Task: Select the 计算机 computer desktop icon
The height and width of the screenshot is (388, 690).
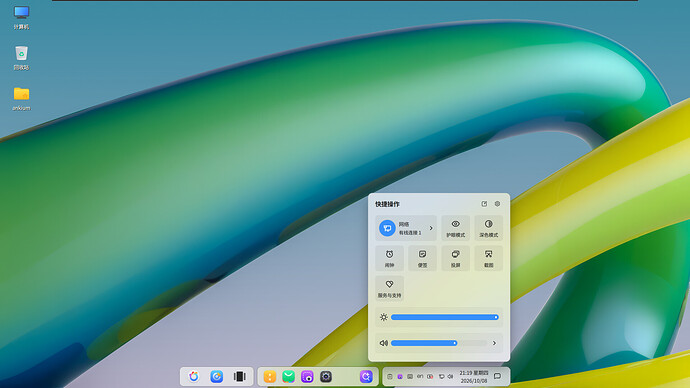Action: tap(21, 18)
